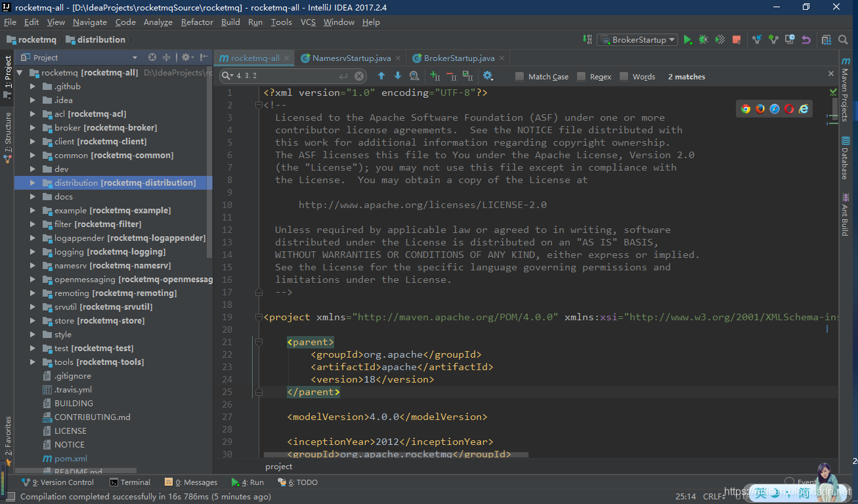
Task: Open Database side panel
Action: point(846,157)
